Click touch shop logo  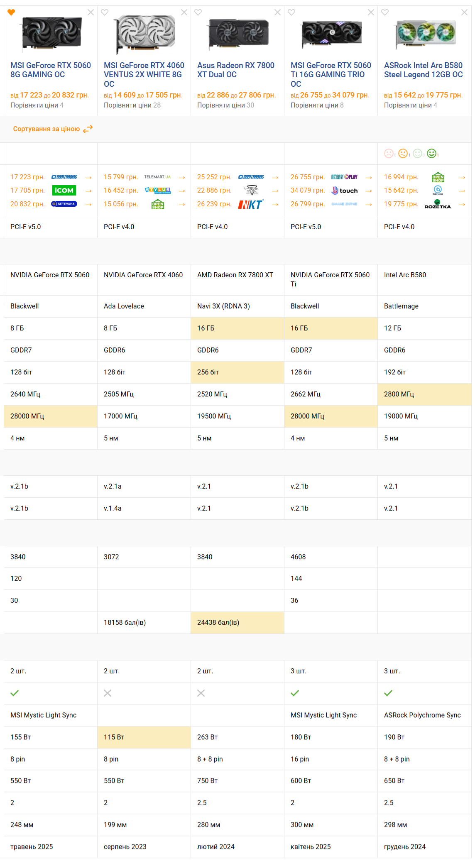pyautogui.click(x=344, y=191)
